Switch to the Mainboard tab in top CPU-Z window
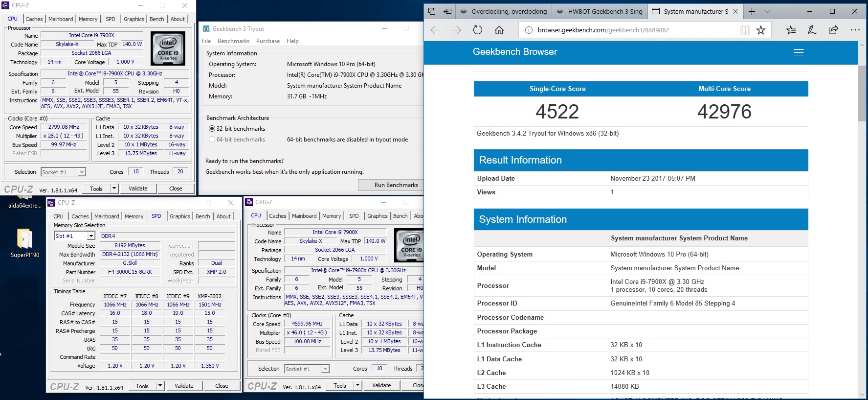This screenshot has height=400, width=868. 61,19
